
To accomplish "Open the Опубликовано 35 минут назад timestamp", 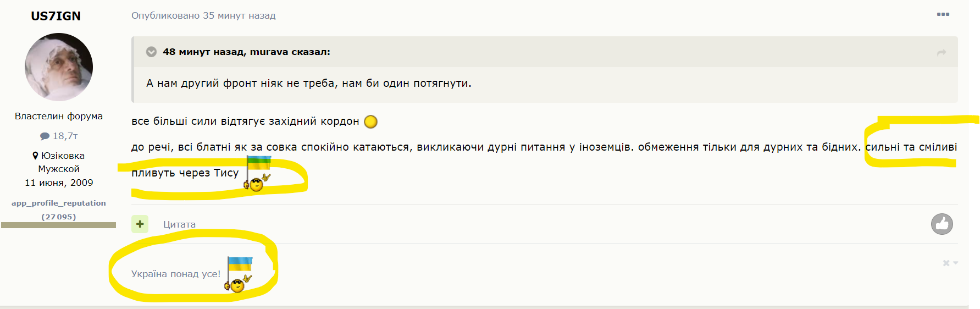I will 203,15.
